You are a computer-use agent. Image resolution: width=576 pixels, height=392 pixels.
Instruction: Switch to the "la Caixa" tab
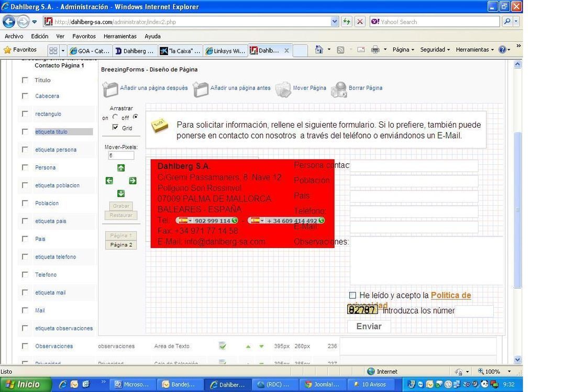pos(180,51)
